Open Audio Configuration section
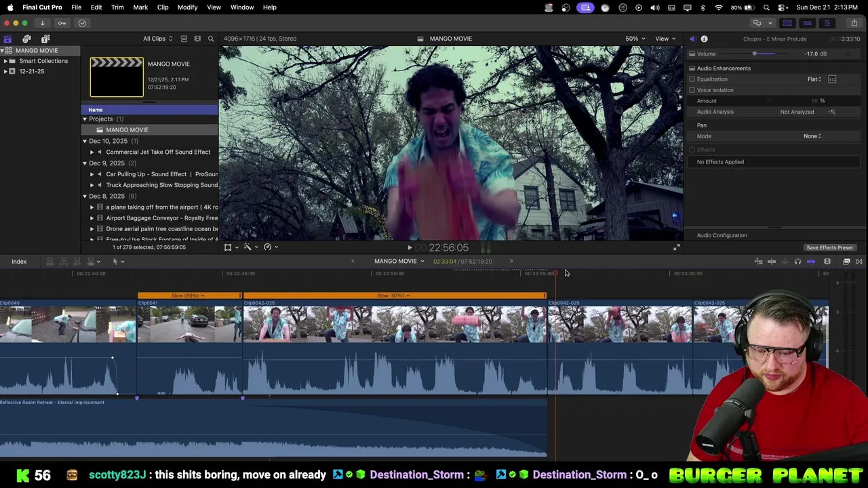This screenshot has width=868, height=488. point(722,235)
